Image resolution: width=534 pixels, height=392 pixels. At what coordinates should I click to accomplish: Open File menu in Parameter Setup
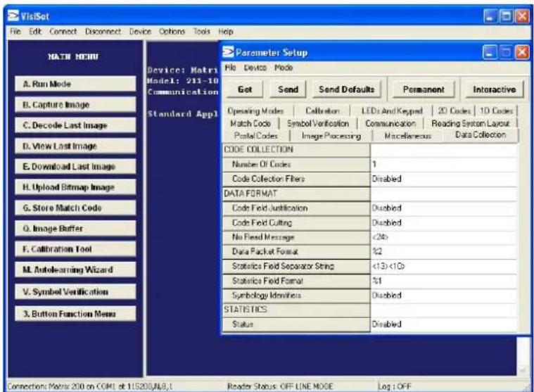230,68
